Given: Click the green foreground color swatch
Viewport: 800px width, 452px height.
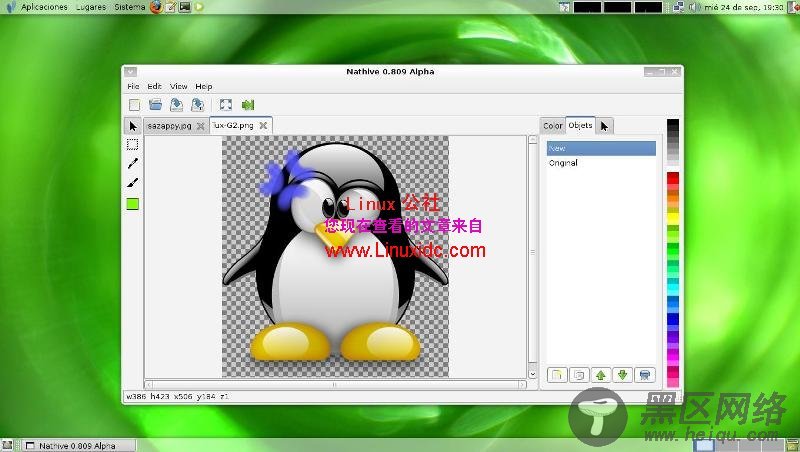Looking at the screenshot, I should pos(133,204).
